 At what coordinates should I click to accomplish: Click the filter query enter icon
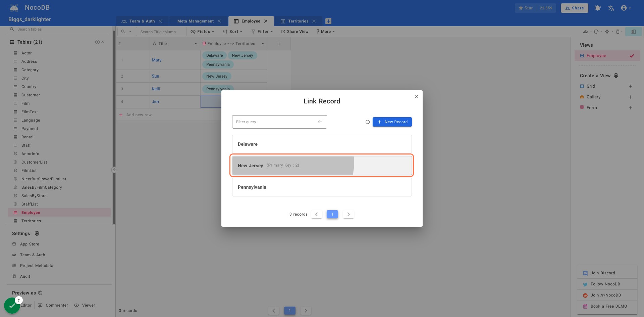pyautogui.click(x=320, y=122)
